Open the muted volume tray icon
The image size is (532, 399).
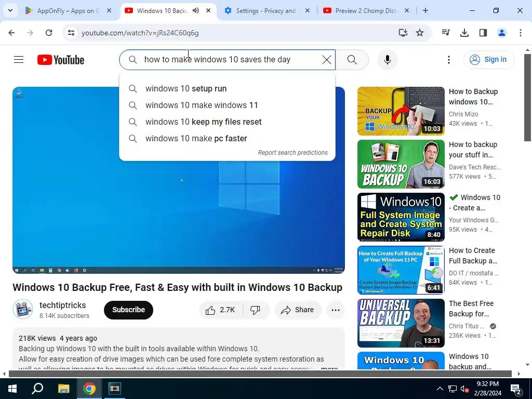[465, 389]
